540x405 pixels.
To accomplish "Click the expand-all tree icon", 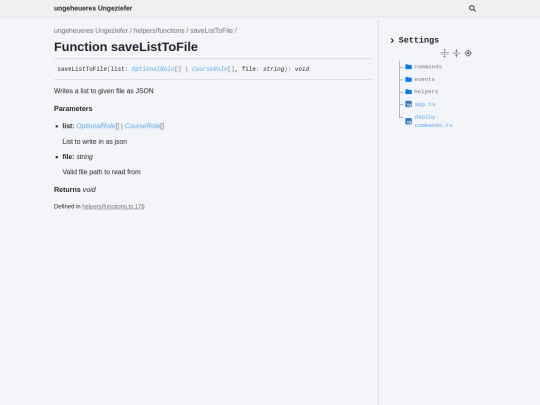I will click(x=444, y=53).
